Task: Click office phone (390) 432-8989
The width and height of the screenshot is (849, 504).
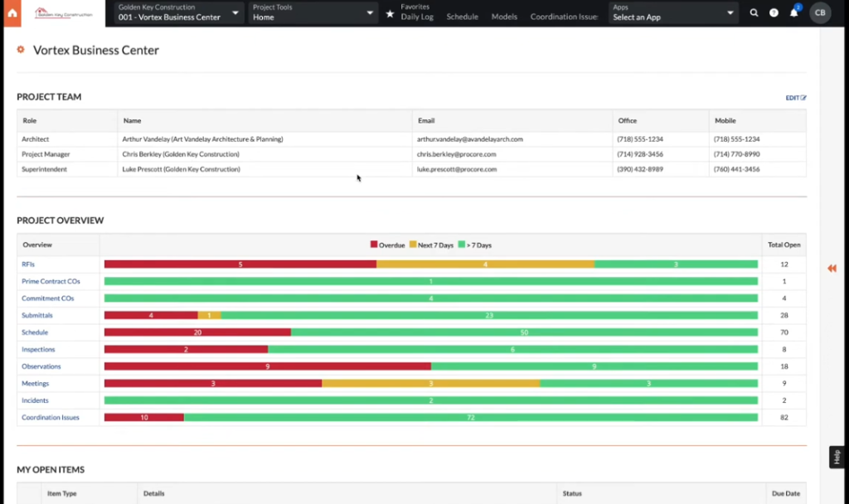Action: click(x=640, y=169)
